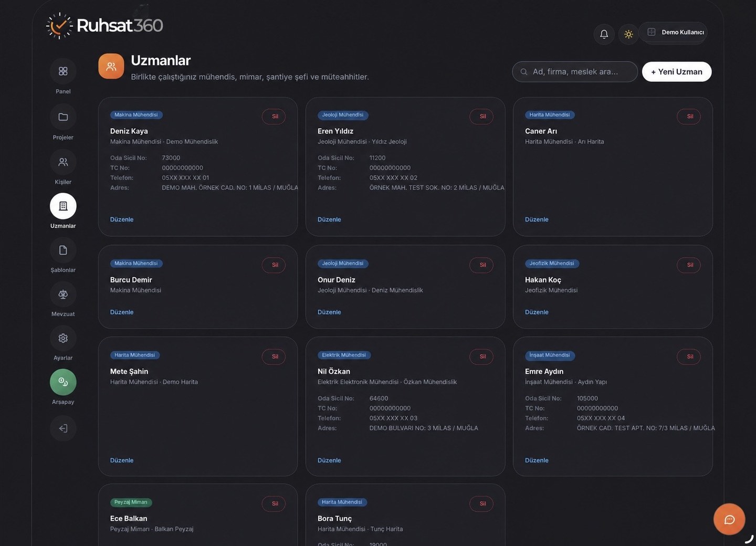Select the name Deniz Kaya
Image resolution: width=756 pixels, height=546 pixels.
coord(129,131)
